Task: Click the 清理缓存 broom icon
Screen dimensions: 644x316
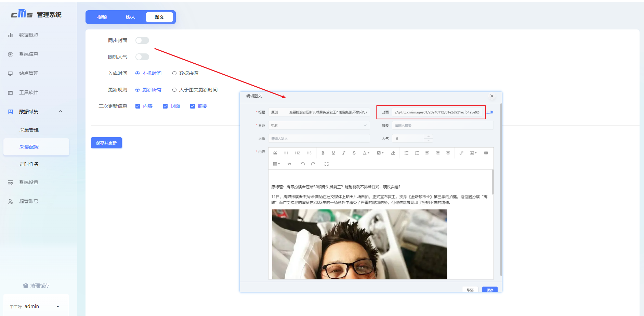Action: pos(26,286)
